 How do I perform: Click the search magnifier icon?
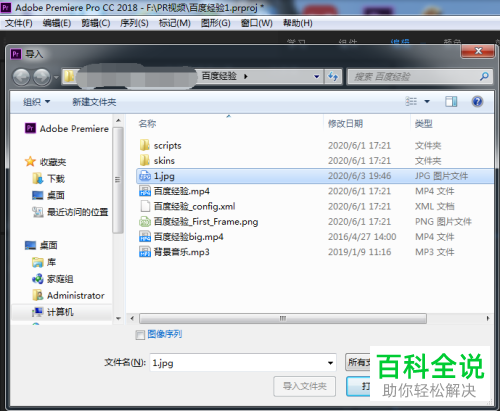pyautogui.click(x=484, y=76)
